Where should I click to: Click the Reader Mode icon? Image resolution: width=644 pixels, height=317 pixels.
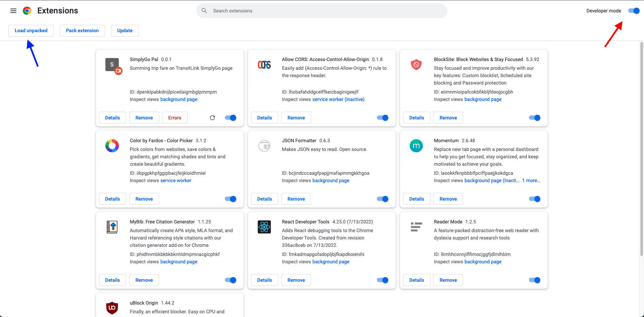[416, 227]
